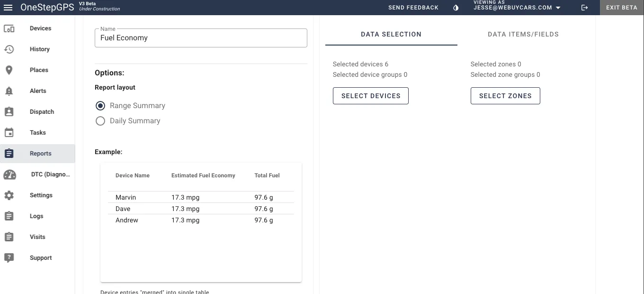Open DTC Diagnostics via the gauge icon
The width and height of the screenshot is (644, 294).
click(x=9, y=175)
